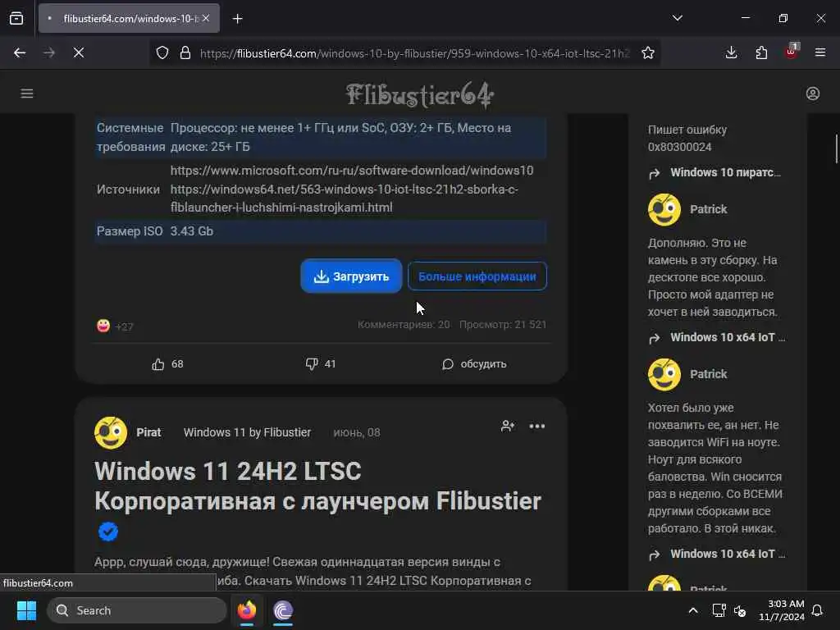Dislike the post with thumbs down 41
This screenshot has width=840, height=630.
pyautogui.click(x=321, y=364)
